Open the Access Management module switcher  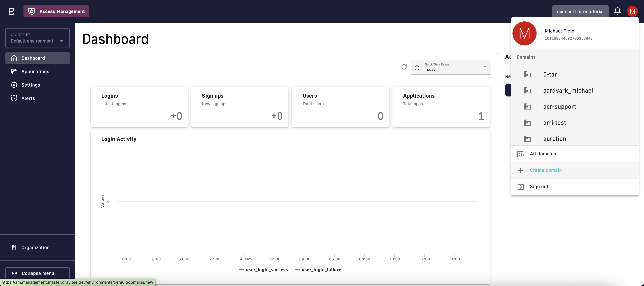[56, 12]
